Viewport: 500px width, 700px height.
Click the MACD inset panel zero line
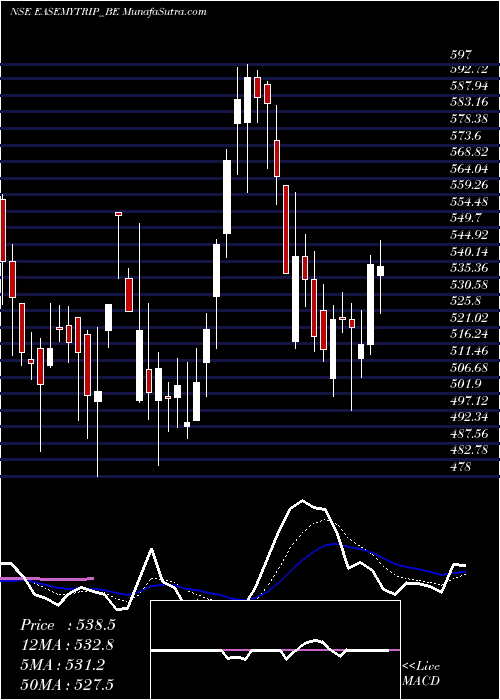pos(275,650)
